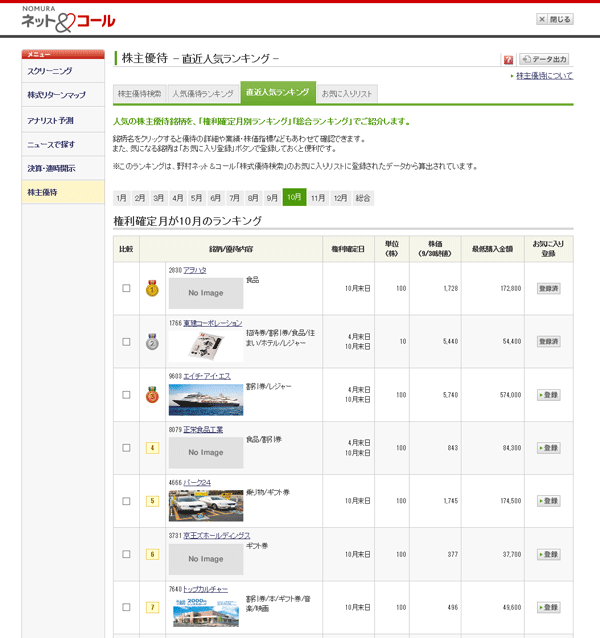Open the トップカルチャー stock link
This screenshot has height=638, width=600.
(205, 589)
